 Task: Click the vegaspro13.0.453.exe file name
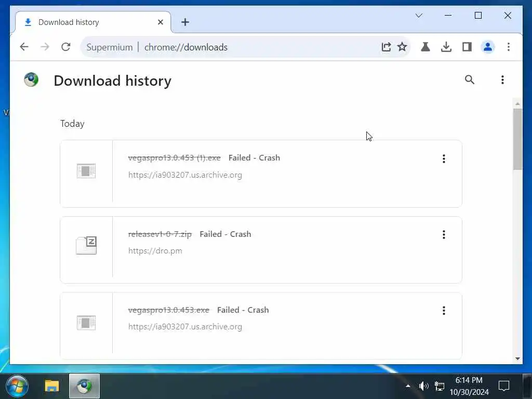pos(169,310)
